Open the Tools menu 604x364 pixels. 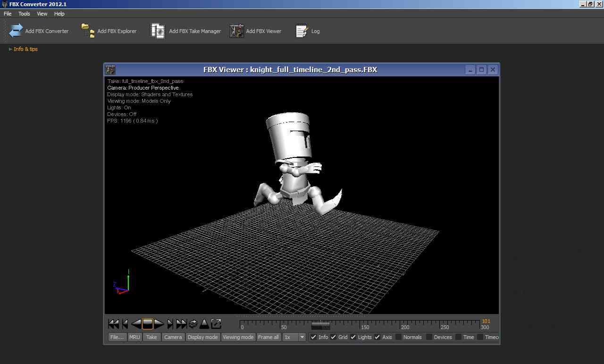click(x=24, y=14)
